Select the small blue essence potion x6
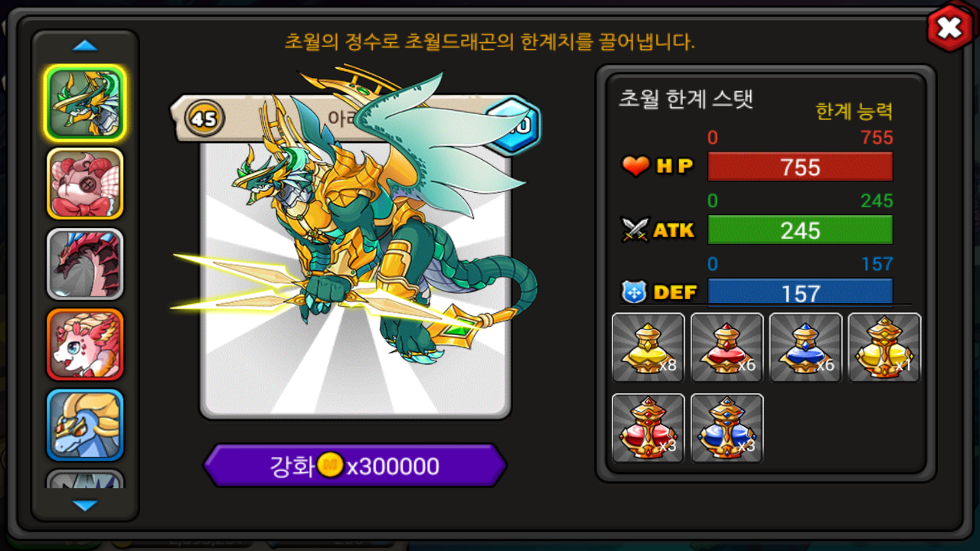Viewport: 980px width, 551px height. pos(806,347)
